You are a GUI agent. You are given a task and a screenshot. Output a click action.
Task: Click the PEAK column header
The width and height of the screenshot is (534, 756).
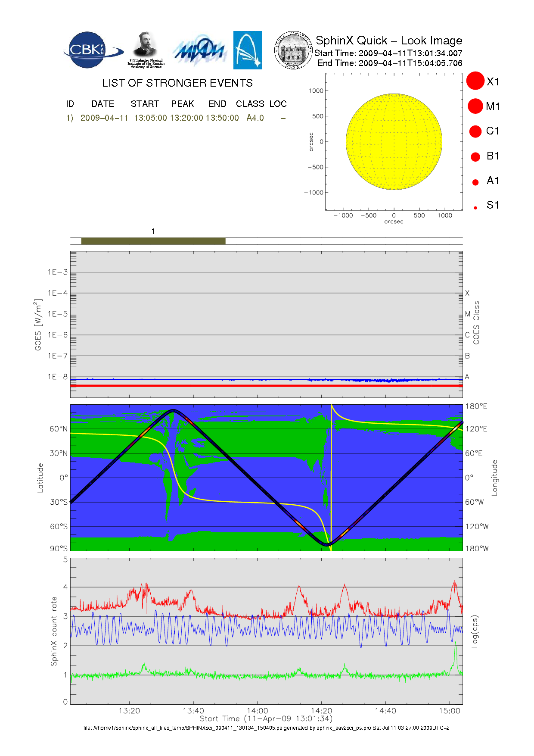click(x=182, y=104)
